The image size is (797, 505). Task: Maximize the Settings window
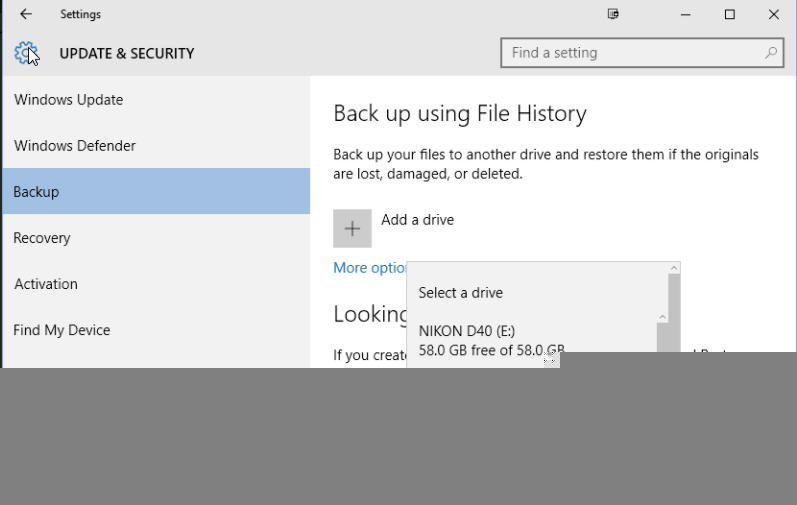click(x=730, y=14)
